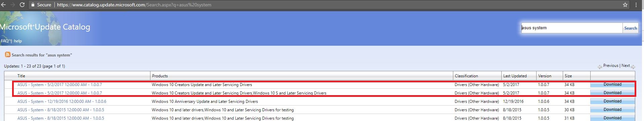Sort by the Size column header
The image size is (644, 121).
(x=568, y=76)
